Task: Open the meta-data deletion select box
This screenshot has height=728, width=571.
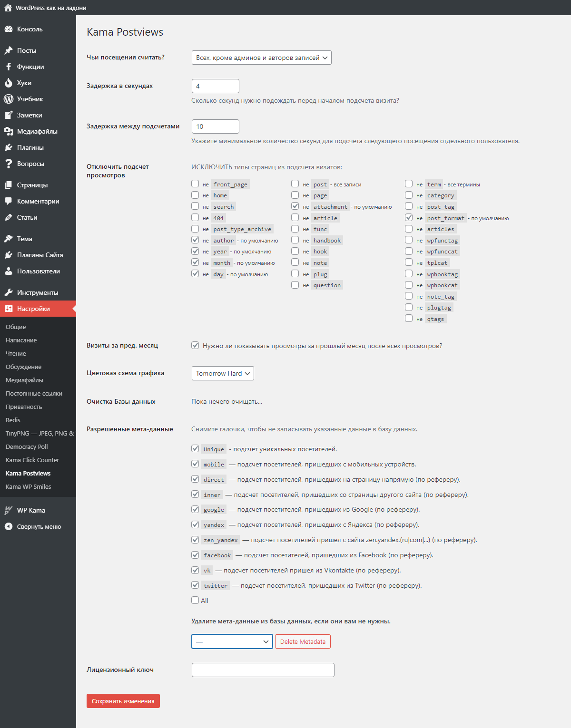Action: (232, 641)
